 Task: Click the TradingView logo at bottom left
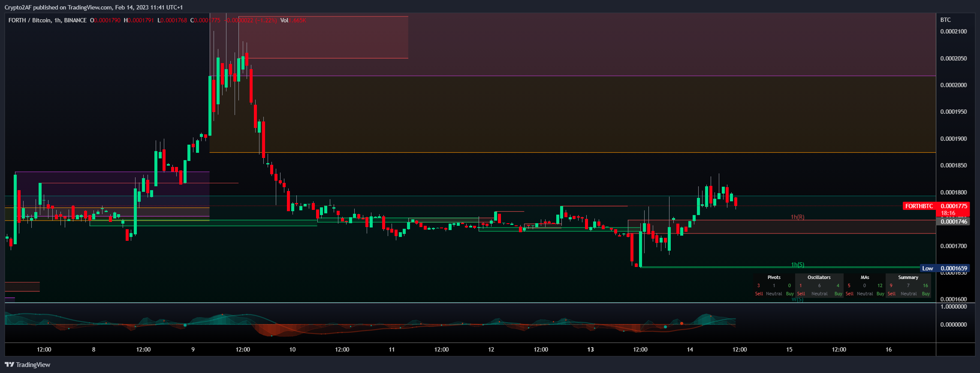coord(28,364)
